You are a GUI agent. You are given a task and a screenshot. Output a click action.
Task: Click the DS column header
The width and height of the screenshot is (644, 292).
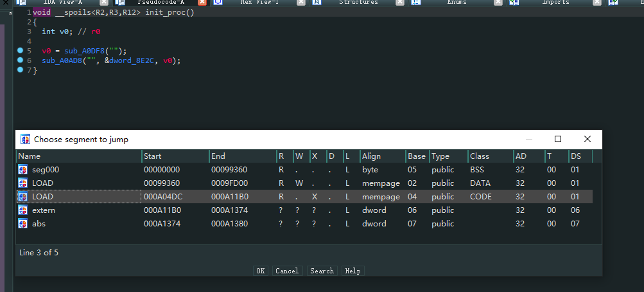pyautogui.click(x=580, y=156)
